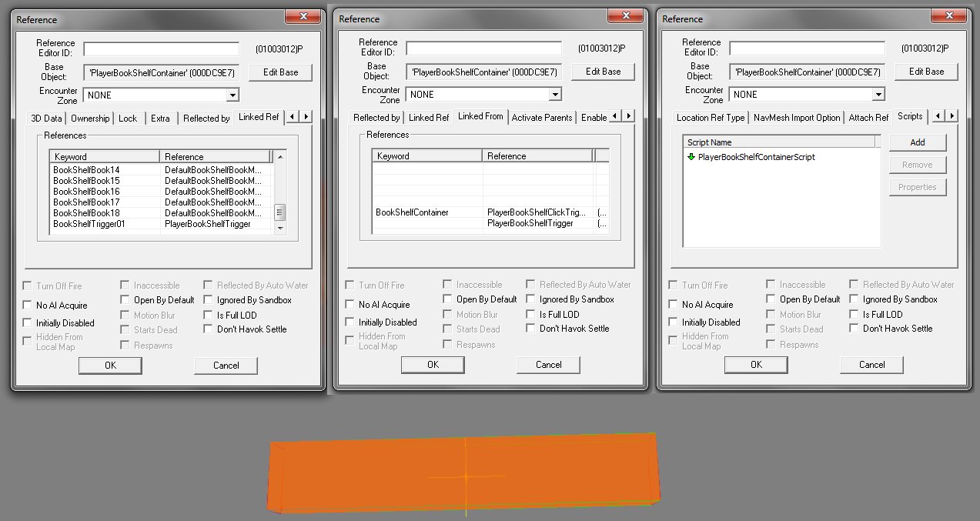Click Edit Base in middle Reference dialog
The image size is (980, 521).
(603, 72)
